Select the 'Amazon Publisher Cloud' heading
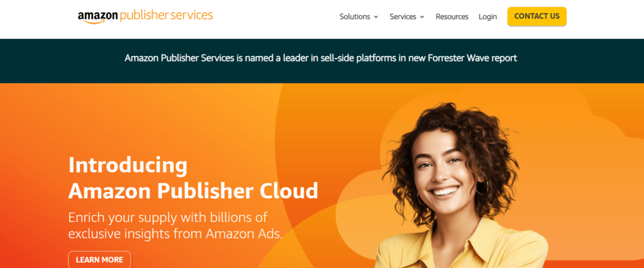The height and width of the screenshot is (268, 644). tap(193, 191)
